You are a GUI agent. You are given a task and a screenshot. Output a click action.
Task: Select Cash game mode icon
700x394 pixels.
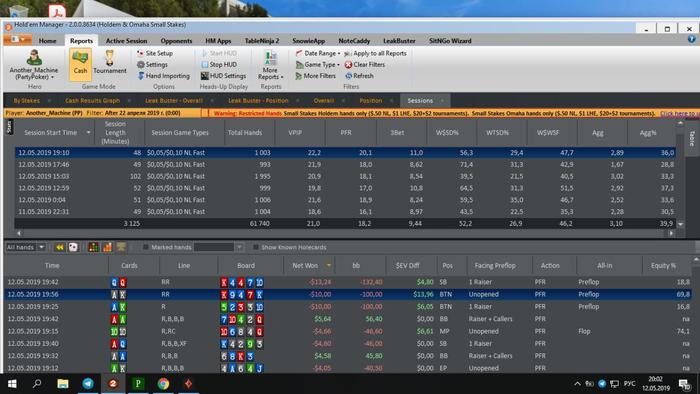80,63
